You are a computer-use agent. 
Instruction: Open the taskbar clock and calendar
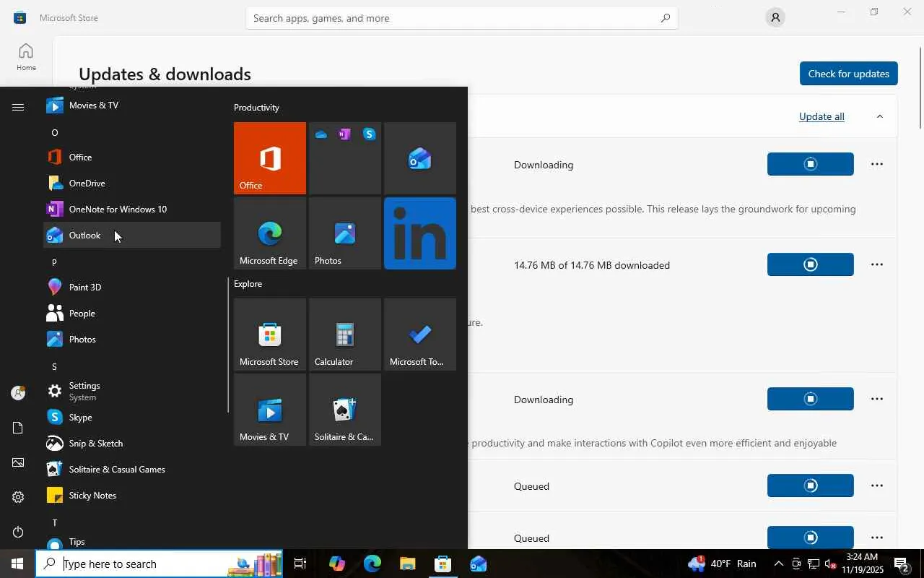[862, 564]
